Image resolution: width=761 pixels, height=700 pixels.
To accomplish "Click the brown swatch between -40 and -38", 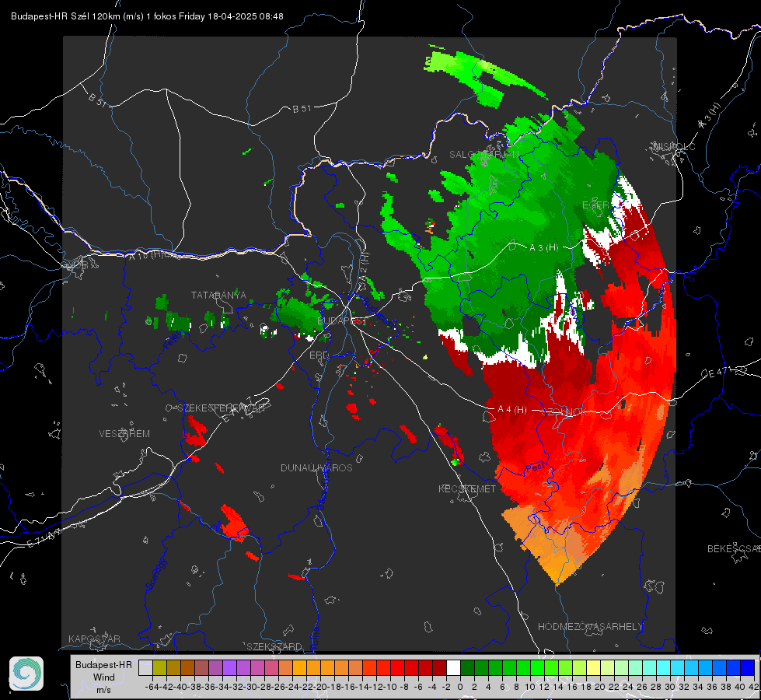I will click(x=187, y=667).
